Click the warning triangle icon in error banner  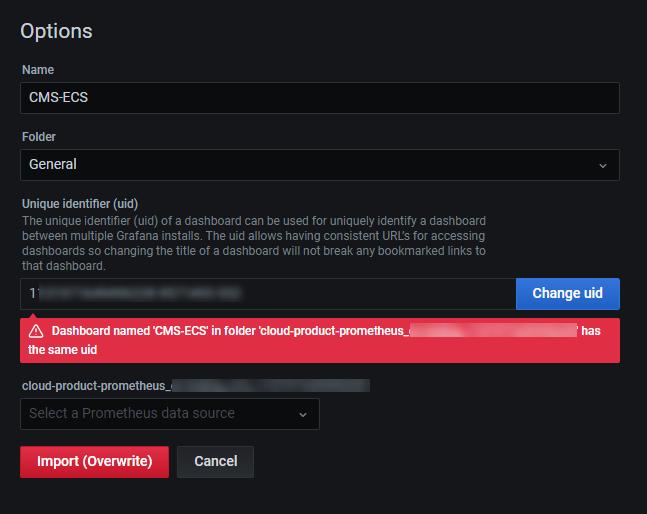coord(36,331)
